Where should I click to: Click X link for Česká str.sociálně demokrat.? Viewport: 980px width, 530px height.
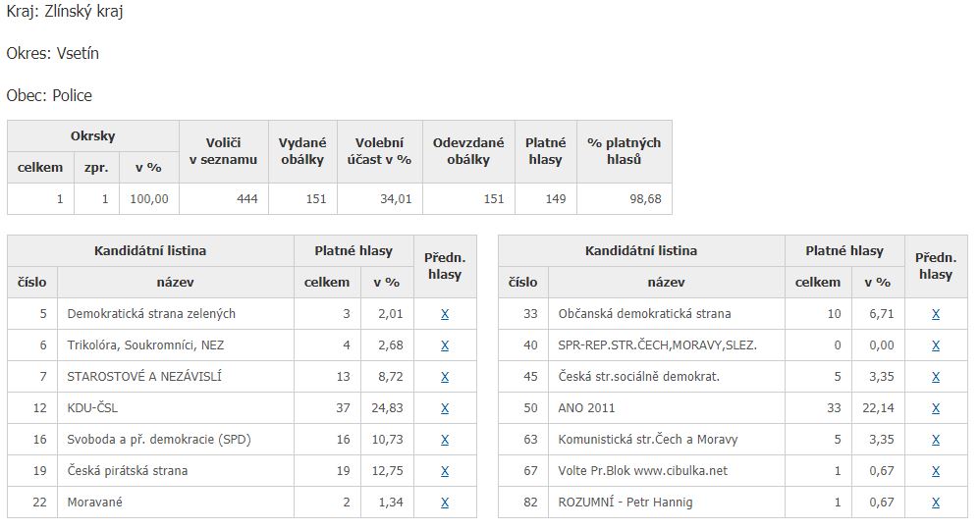[936, 377]
